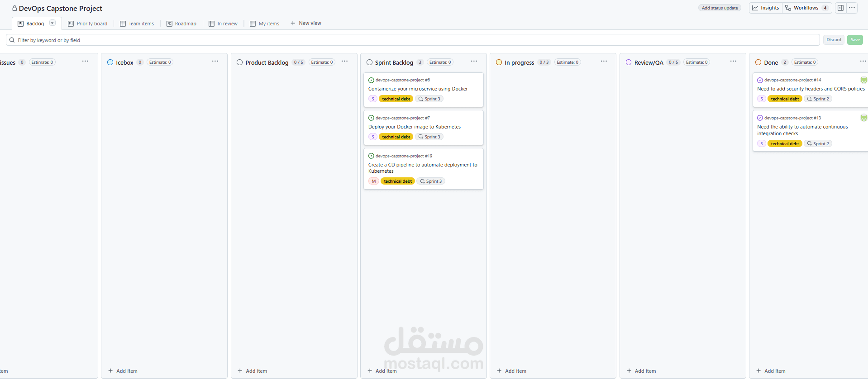This screenshot has height=380, width=868.
Task: Open Icebox column options menu
Action: (x=215, y=62)
